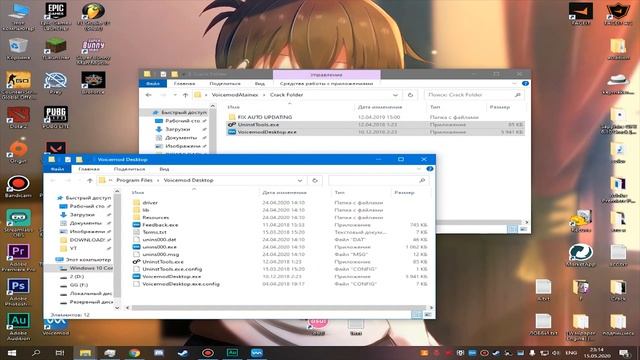Image resolution: width=640 pixels, height=360 pixels.
Task: Open Windows Start menu
Action: [11, 353]
